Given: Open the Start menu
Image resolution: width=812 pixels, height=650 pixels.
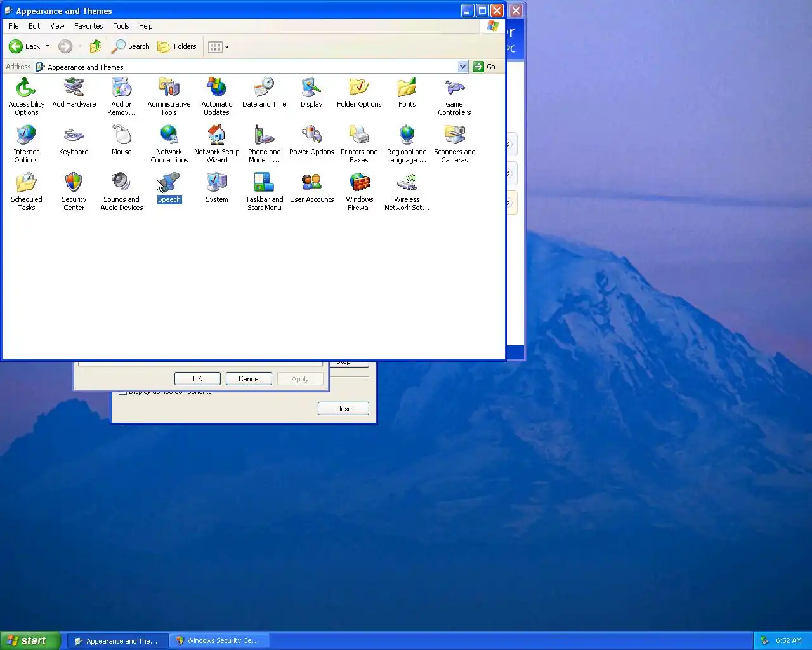Looking at the screenshot, I should tap(30, 640).
